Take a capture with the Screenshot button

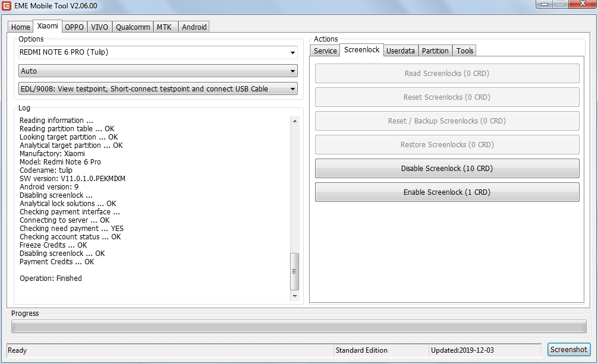[x=569, y=350]
